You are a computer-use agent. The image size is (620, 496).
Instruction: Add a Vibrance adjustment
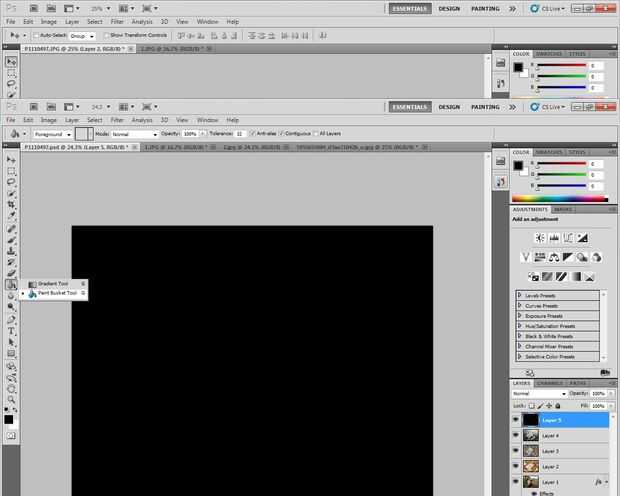(x=525, y=257)
